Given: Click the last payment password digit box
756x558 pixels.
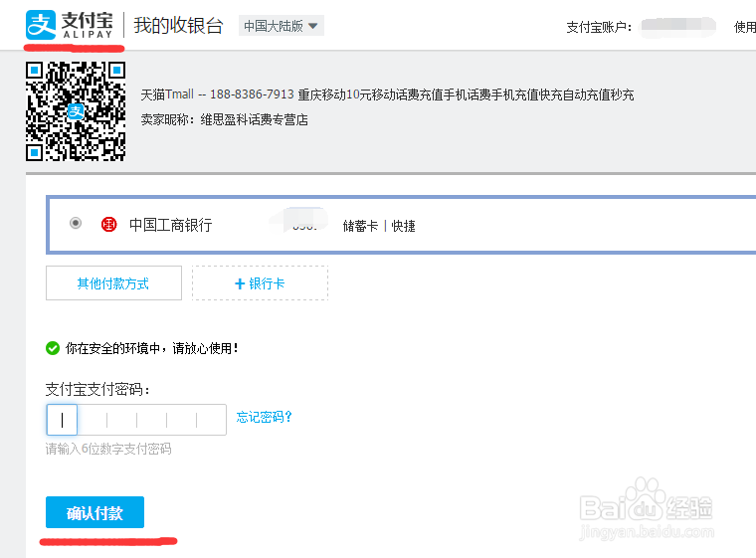Looking at the screenshot, I should 211,420.
